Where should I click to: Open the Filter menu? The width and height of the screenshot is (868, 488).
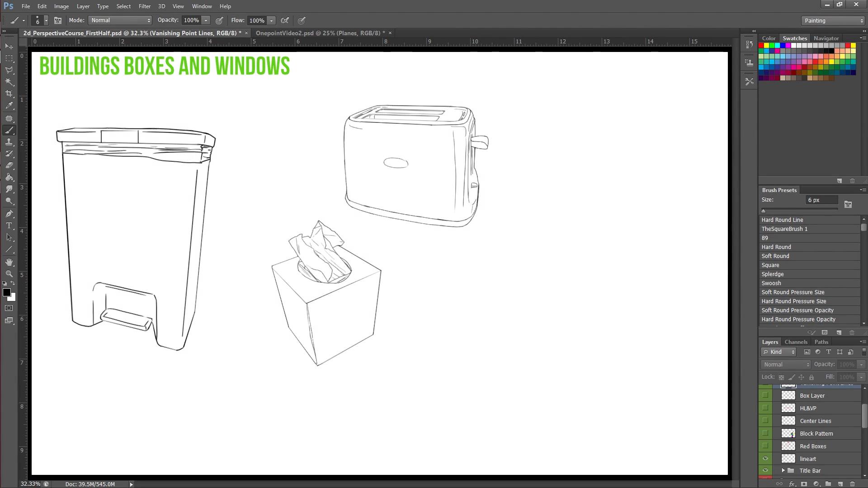[x=145, y=6]
